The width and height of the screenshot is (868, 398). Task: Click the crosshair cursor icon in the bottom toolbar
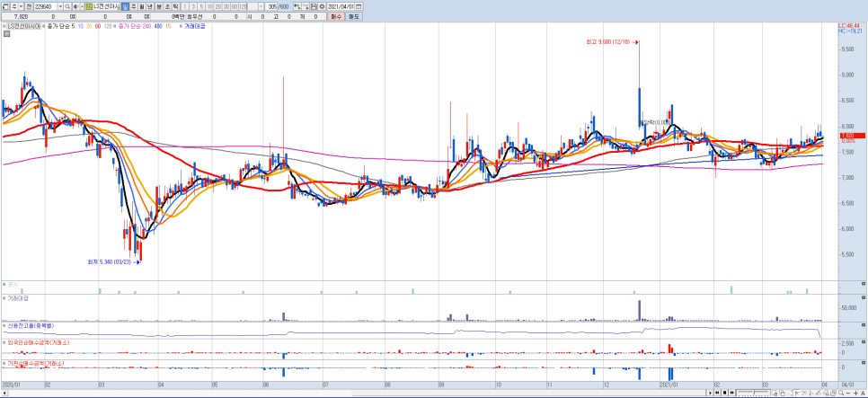pyautogui.click(x=797, y=393)
